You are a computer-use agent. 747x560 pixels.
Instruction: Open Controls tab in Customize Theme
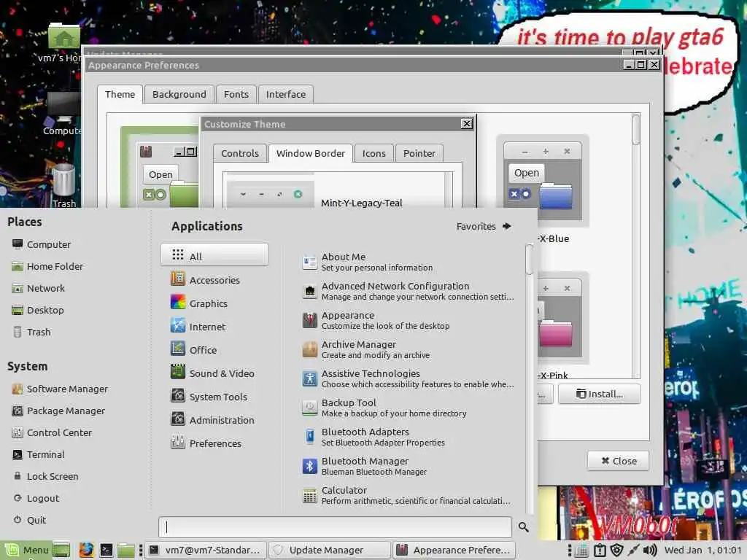[x=239, y=153]
